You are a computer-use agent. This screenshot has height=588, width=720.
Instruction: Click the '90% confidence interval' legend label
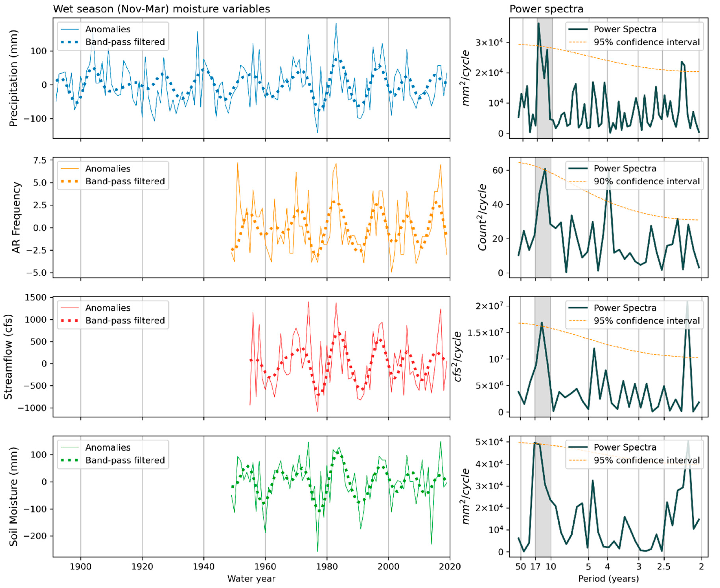646,181
